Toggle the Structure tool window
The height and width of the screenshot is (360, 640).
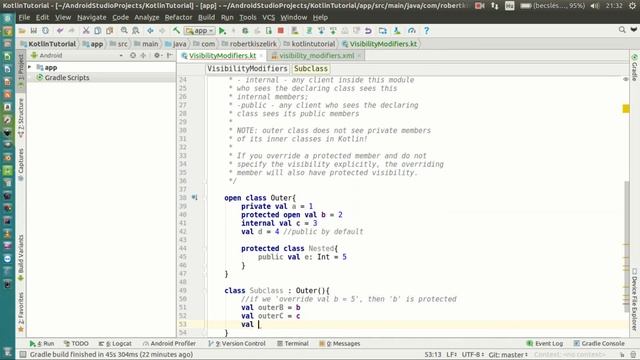tap(21, 118)
